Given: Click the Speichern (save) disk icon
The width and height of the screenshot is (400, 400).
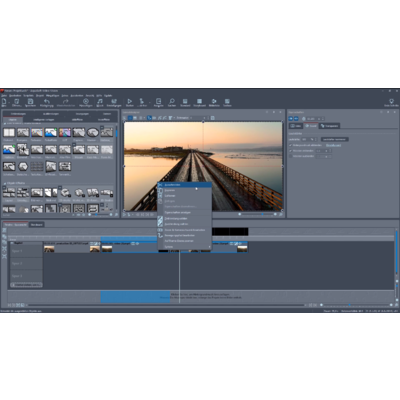Looking at the screenshot, I should click(x=30, y=101).
